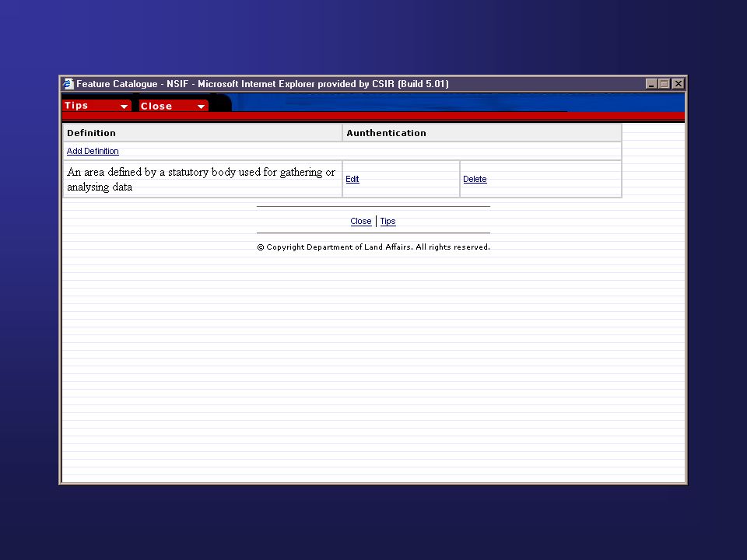
Task: Click the Tips link above copyright
Action: pos(388,221)
